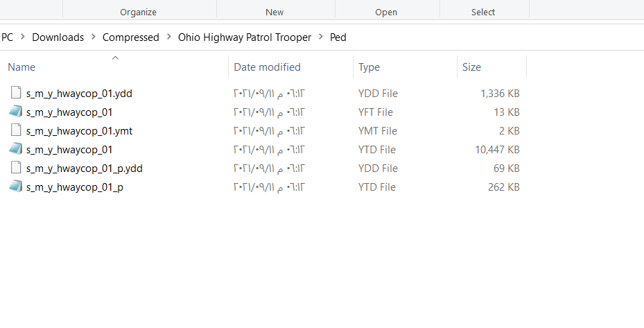644x328 pixels.
Task: Click the Organize ribbon group label
Action: (x=138, y=12)
